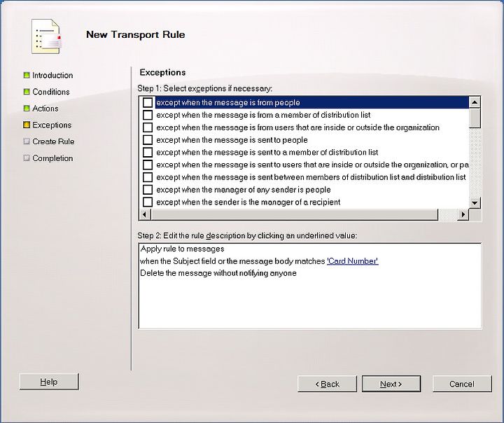Check 'sender is the manager of a recipient' exception
Viewport: 504px width, 423px height.
pos(148,202)
